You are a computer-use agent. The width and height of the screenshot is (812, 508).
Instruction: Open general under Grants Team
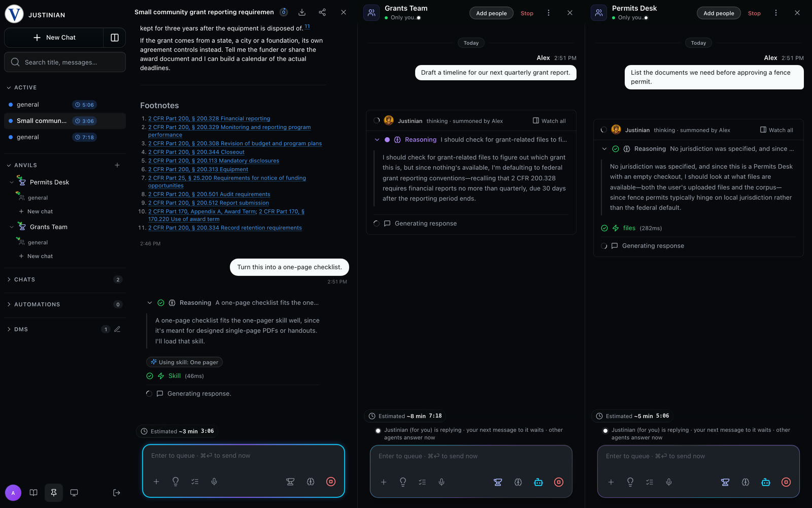point(38,242)
